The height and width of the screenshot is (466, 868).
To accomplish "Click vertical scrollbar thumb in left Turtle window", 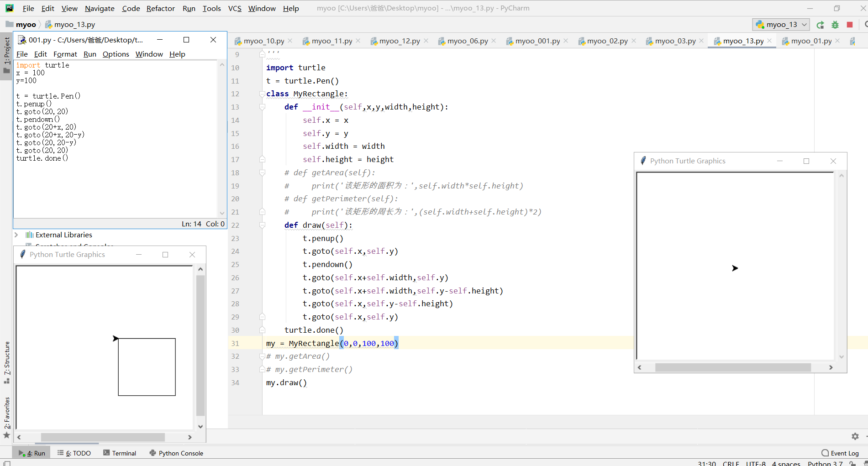I will [200, 346].
